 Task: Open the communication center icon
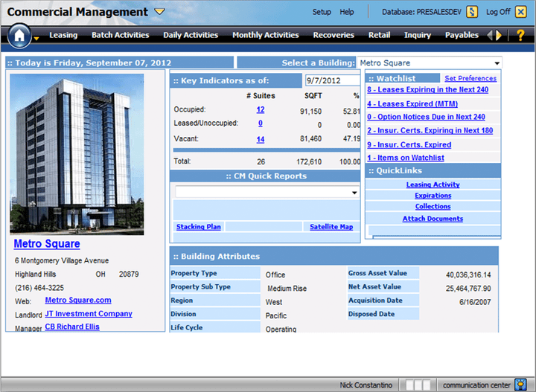521,385
